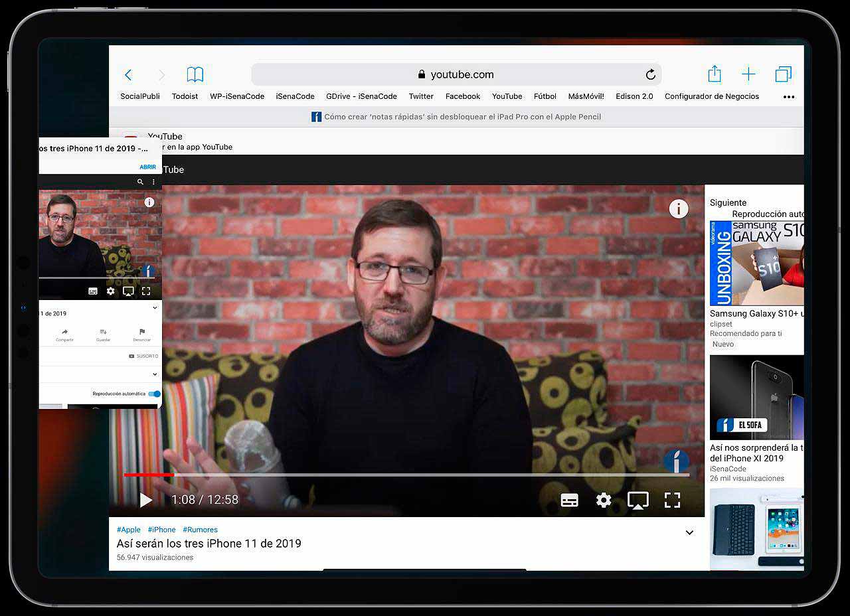The image size is (850, 616).
Task: Select the 'notas rápidas' iPad Pro tab
Action: click(456, 117)
